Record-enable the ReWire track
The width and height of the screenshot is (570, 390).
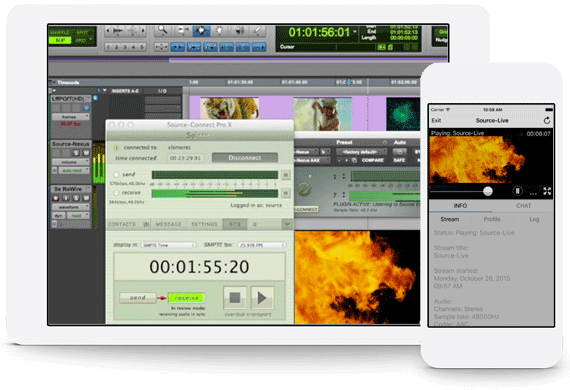click(x=56, y=198)
